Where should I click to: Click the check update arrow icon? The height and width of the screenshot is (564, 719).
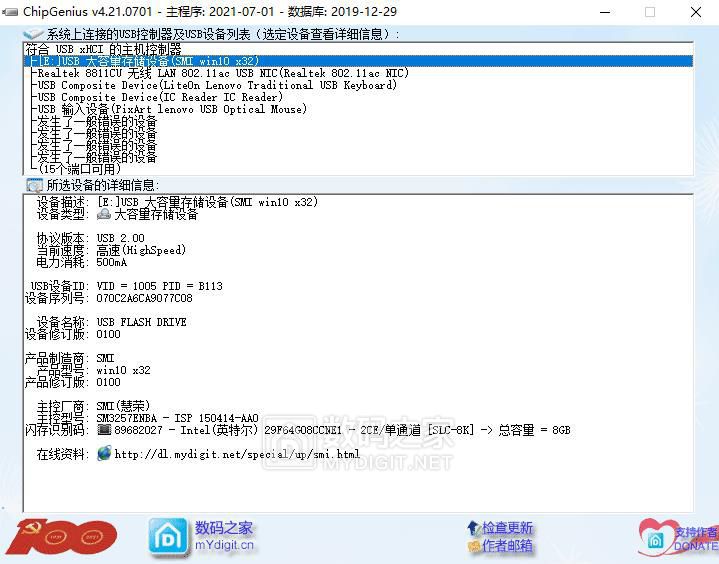[473, 528]
